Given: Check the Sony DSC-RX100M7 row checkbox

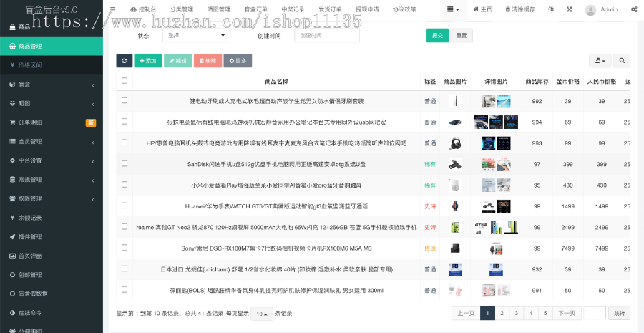Looking at the screenshot, I should coord(125,248).
